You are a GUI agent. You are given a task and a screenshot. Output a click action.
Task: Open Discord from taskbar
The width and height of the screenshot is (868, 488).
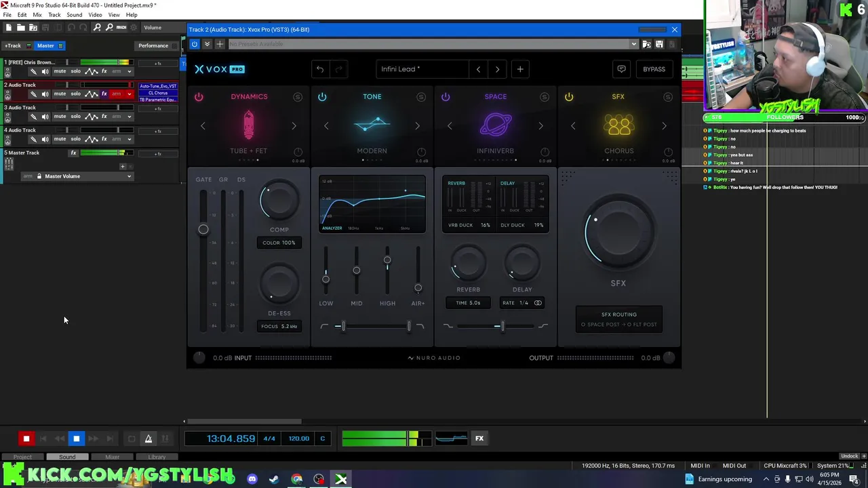252,479
